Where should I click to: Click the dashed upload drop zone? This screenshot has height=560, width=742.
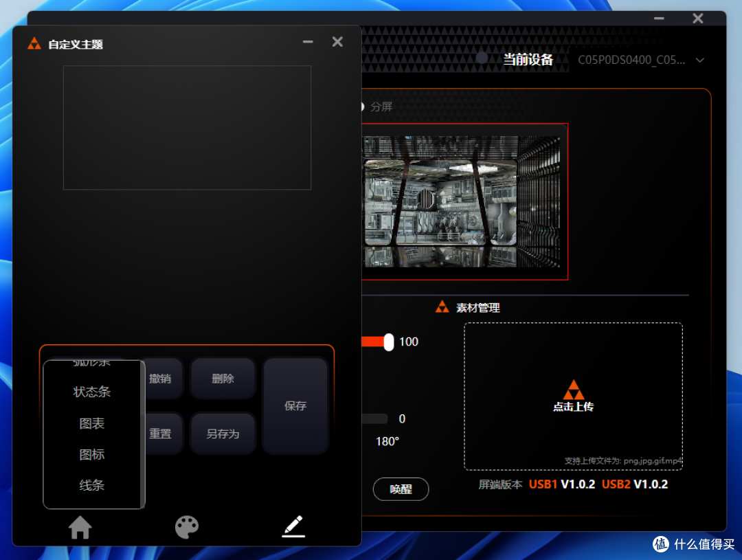[574, 396]
